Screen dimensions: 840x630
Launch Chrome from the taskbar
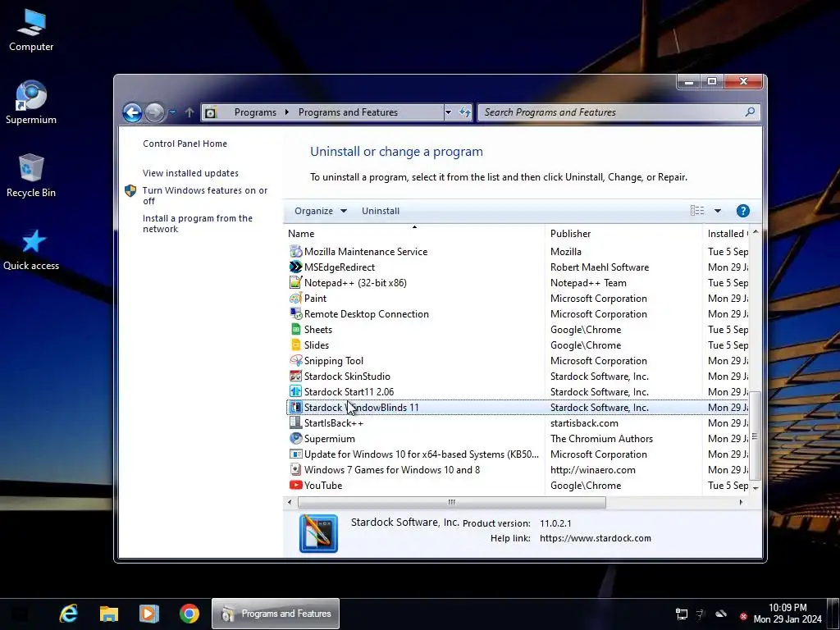(x=189, y=614)
